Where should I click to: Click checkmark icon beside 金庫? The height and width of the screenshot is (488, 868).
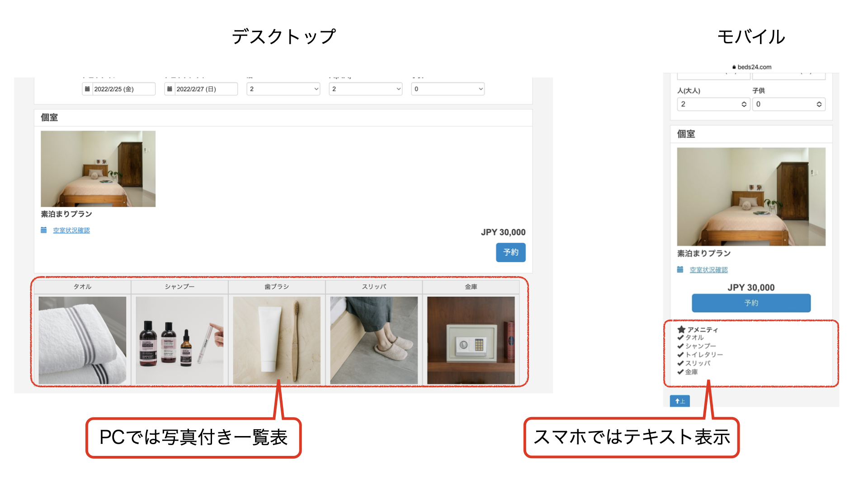[x=680, y=372]
